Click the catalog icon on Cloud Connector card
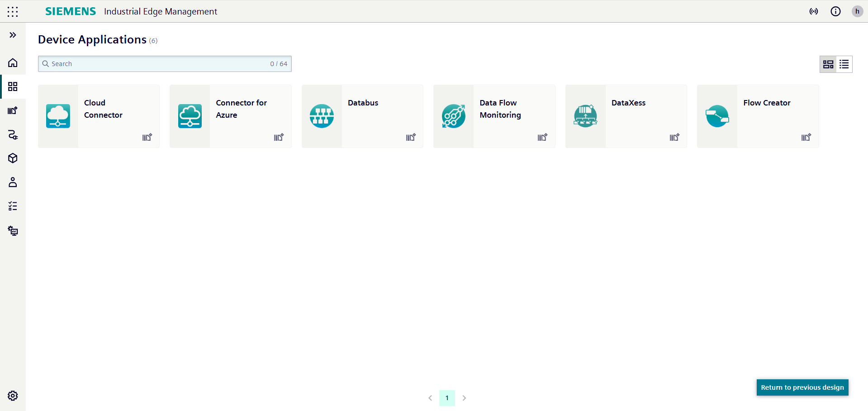The height and width of the screenshot is (411, 868). tap(147, 137)
